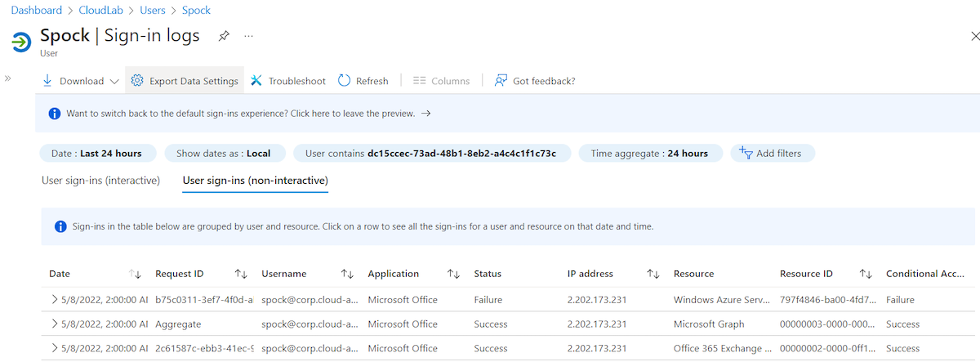Click the Conditional Access column header
The height and width of the screenshot is (362, 980).
[925, 274]
